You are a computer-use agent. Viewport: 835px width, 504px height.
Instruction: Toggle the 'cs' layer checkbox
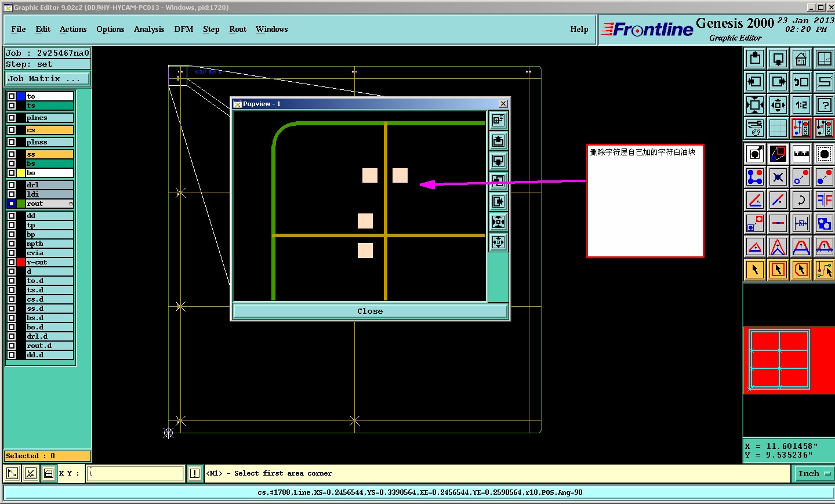pyautogui.click(x=12, y=130)
